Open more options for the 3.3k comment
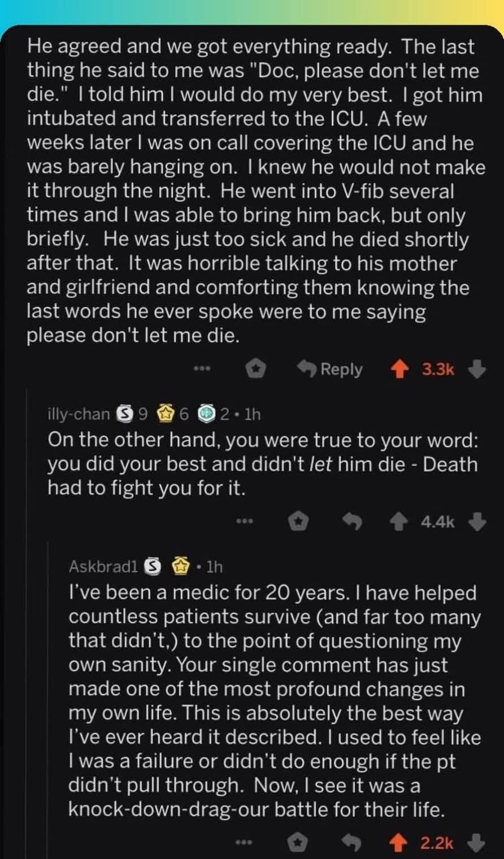The height and width of the screenshot is (859, 504). [x=202, y=370]
